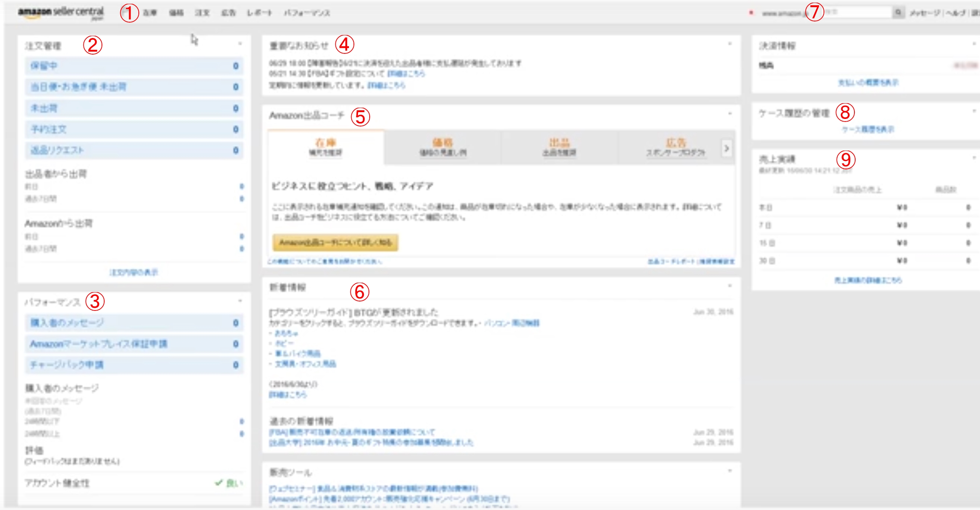Show next Amazon出品コーチ tabs with right arrow

coord(726,148)
